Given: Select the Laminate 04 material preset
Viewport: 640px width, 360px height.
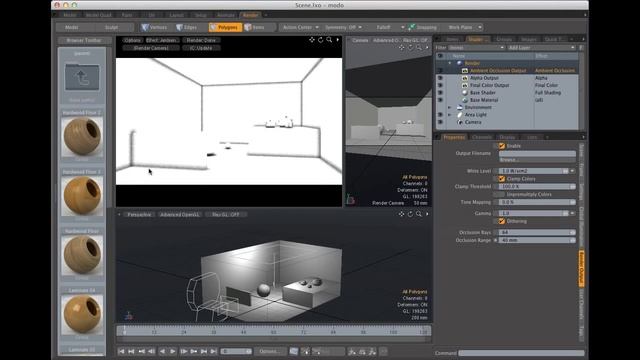Looking at the screenshot, I should pyautogui.click(x=82, y=314).
